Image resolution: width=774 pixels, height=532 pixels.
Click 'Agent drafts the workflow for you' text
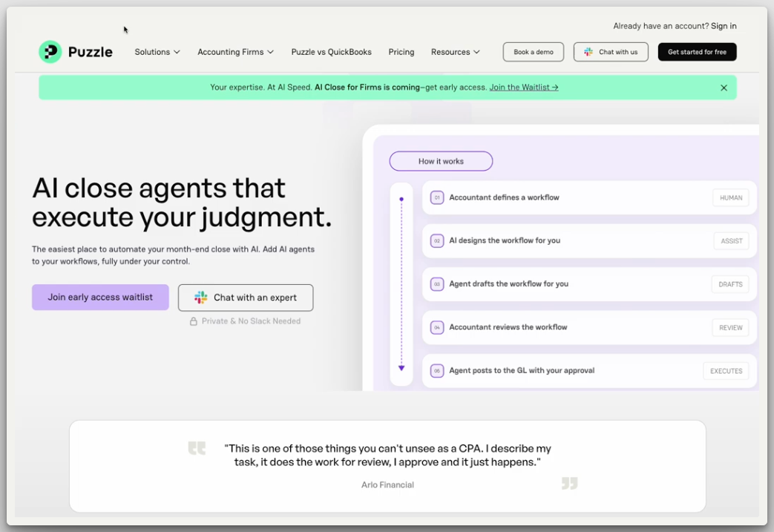point(508,283)
